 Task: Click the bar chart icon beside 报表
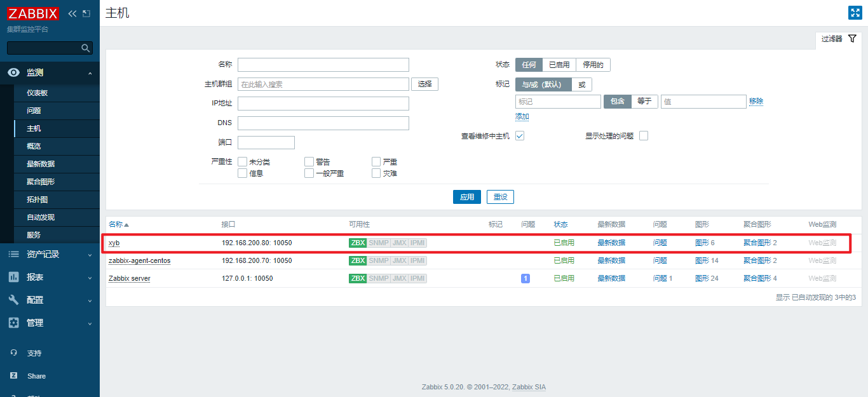[x=13, y=277]
